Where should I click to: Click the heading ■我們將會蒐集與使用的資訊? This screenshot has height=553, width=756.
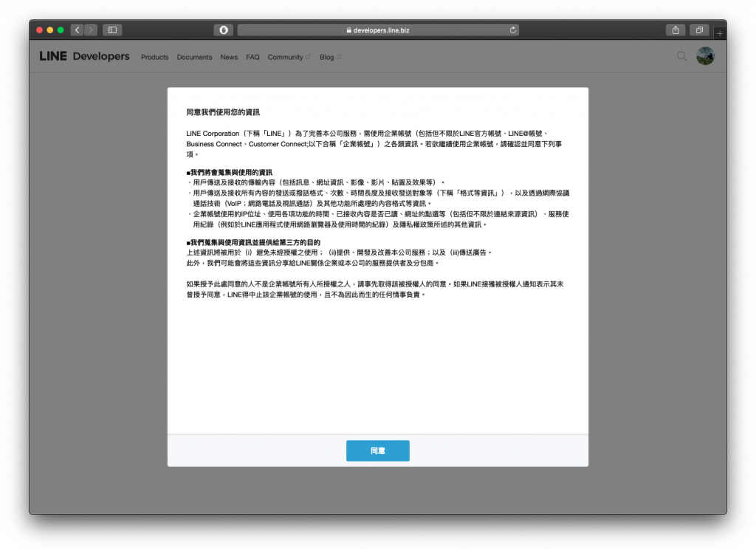230,172
